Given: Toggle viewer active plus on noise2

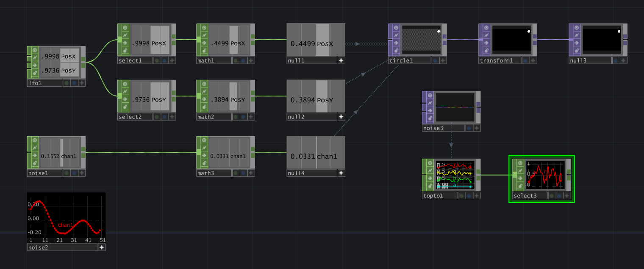Looking at the screenshot, I should [x=102, y=247].
